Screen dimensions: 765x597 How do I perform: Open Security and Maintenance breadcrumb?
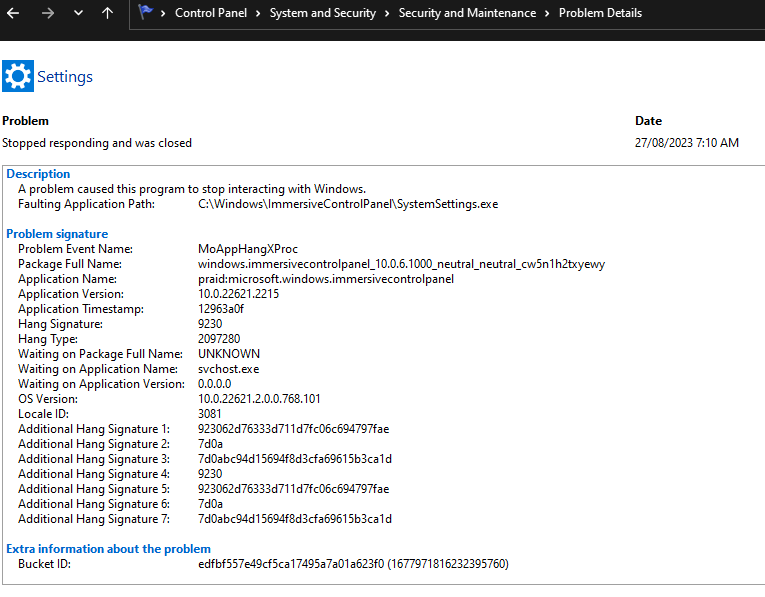pos(467,13)
